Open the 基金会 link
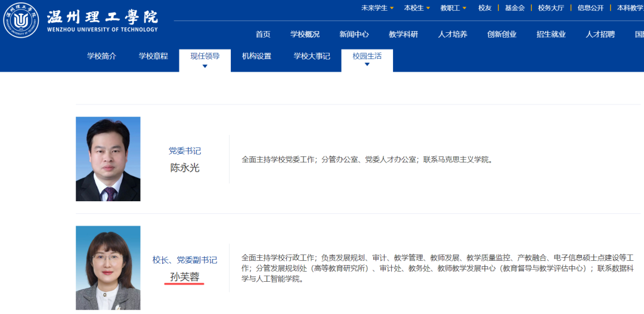Viewport: 644px width, 314px height. 515,8
